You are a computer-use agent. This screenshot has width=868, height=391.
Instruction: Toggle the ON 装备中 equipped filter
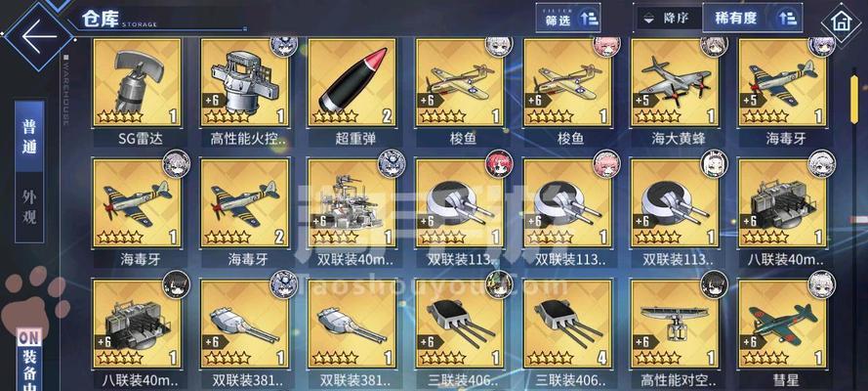tap(28, 360)
